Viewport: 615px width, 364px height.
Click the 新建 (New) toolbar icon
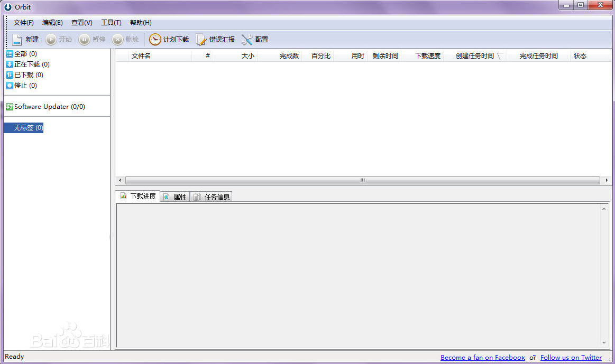coord(17,40)
